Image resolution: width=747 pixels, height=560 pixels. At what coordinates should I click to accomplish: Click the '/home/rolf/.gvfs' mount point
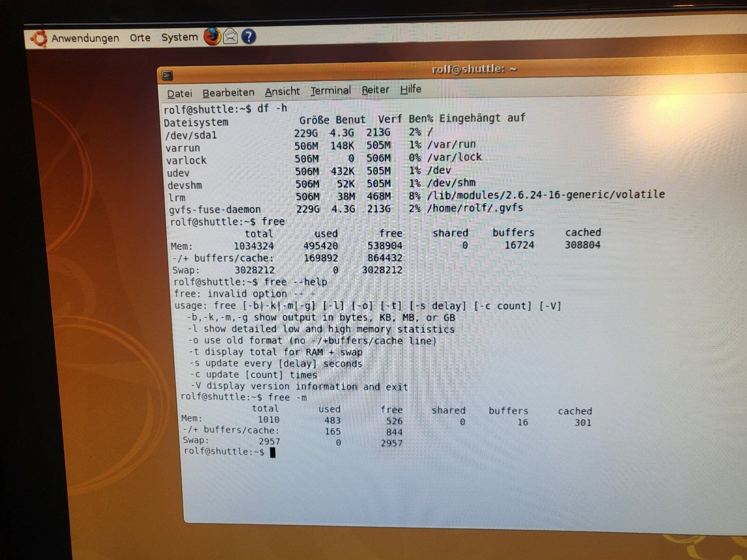475,208
